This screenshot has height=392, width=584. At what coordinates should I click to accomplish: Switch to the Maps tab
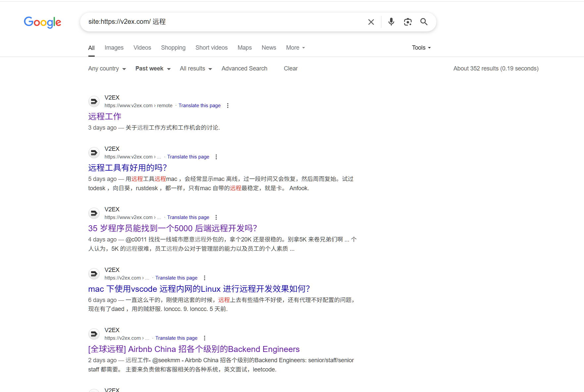coord(245,48)
